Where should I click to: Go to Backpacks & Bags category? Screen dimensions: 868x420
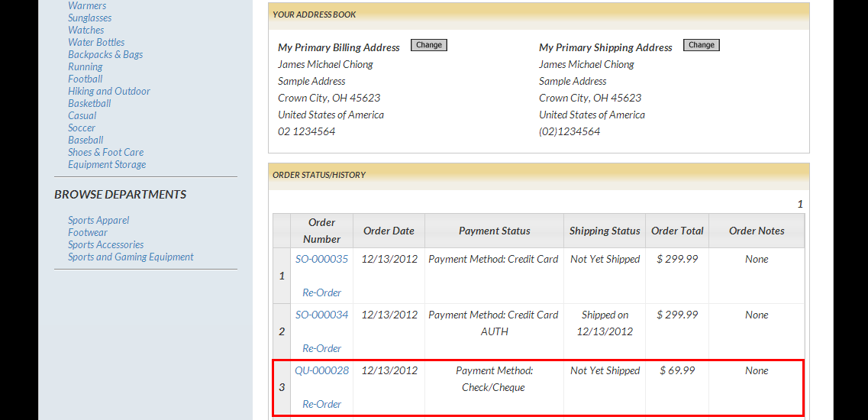[105, 54]
